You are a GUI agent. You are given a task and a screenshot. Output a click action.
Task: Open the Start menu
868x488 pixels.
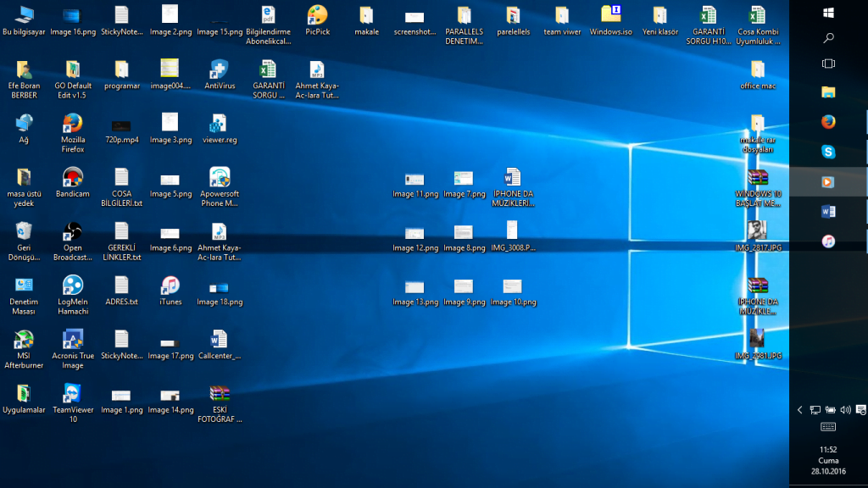tap(829, 14)
